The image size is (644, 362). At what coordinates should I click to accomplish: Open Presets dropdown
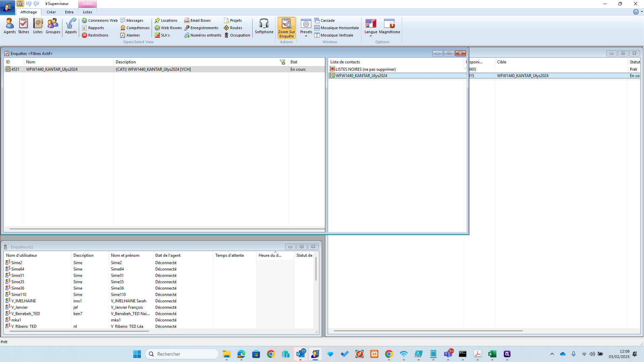306,27
